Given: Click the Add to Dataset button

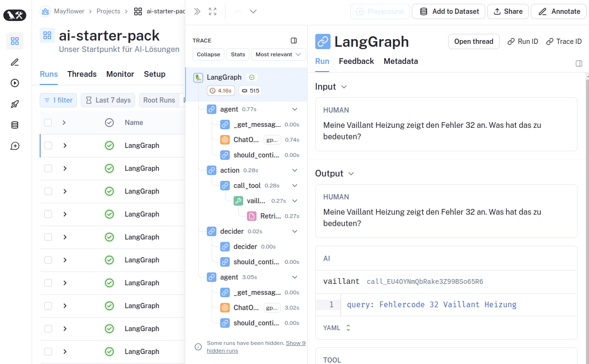Looking at the screenshot, I should (x=449, y=11).
